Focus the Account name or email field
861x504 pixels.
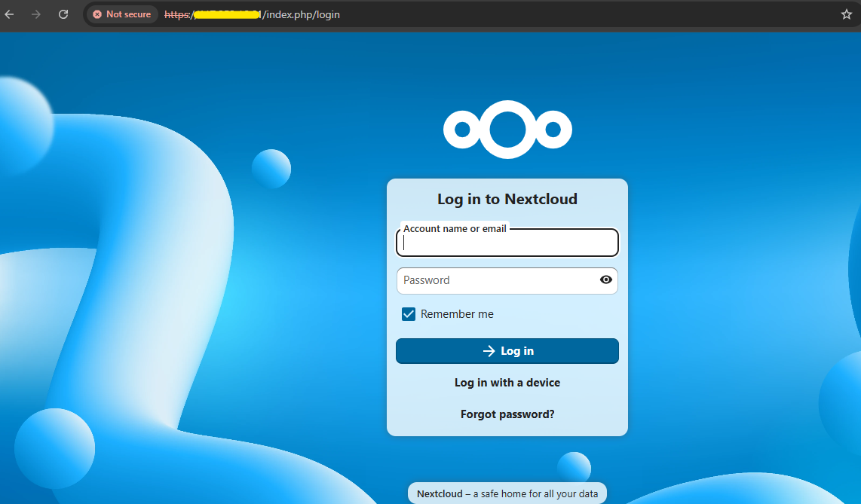507,243
